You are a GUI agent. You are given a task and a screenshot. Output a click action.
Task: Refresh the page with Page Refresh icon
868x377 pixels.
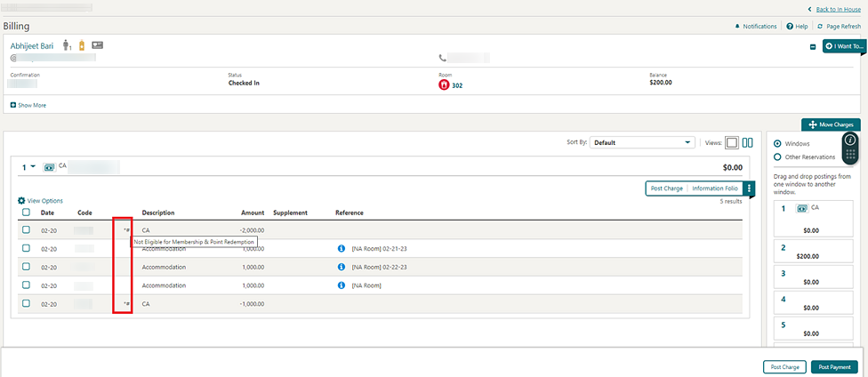[820, 27]
